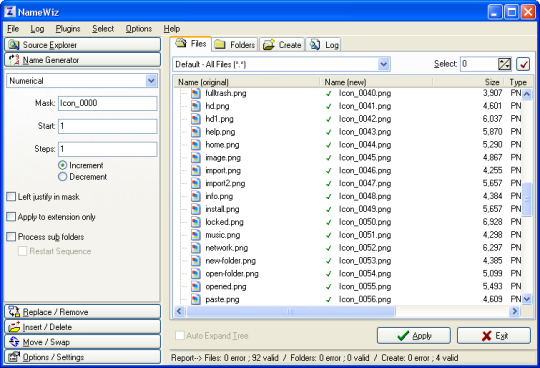Click the scroll left arrow in file list

(x=179, y=311)
